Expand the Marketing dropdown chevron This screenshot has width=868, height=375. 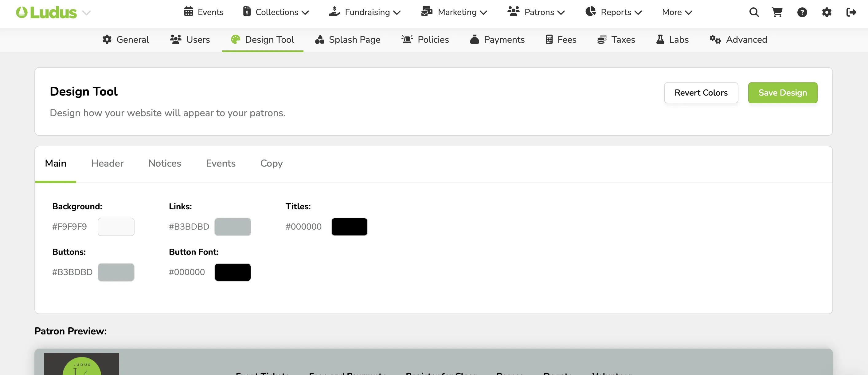pyautogui.click(x=483, y=13)
